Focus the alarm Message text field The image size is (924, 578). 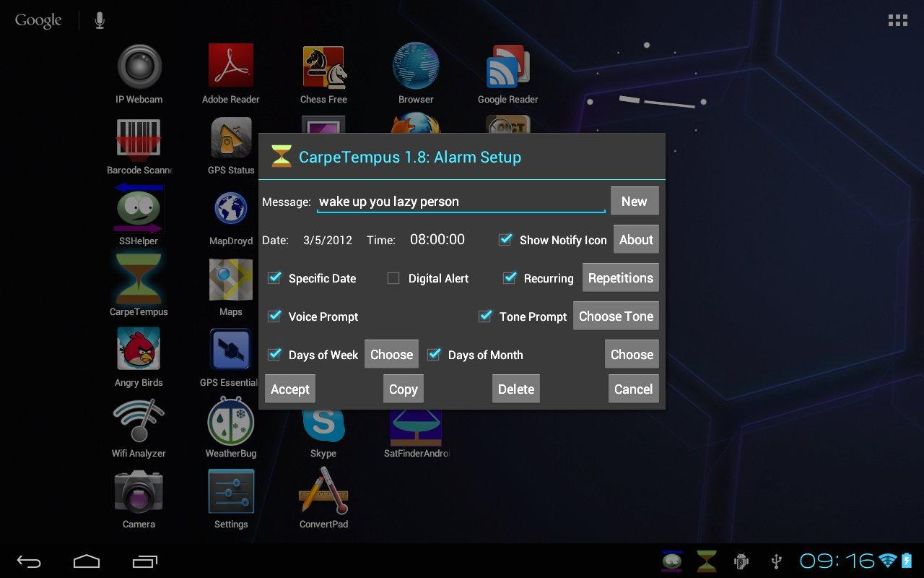pos(461,202)
